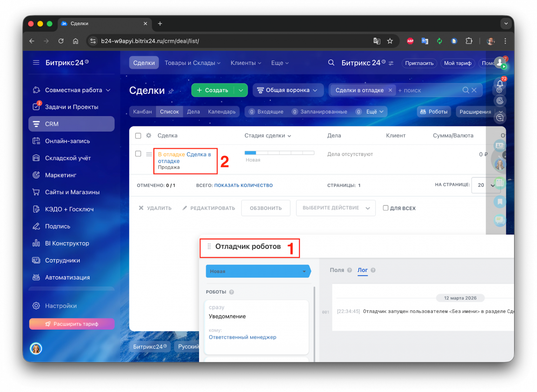This screenshot has width=537, height=392.
Task: Go back with the browser back arrow
Action: (32, 41)
